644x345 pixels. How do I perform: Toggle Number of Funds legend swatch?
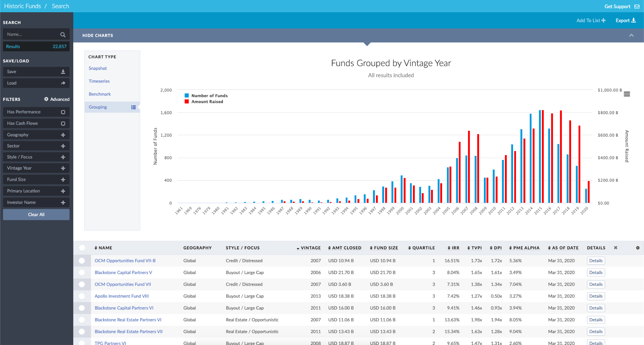(x=187, y=95)
